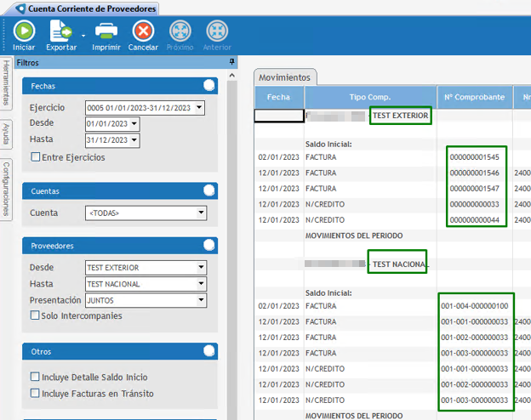
Task: Switch to the Movimientos tab
Action: coord(285,77)
